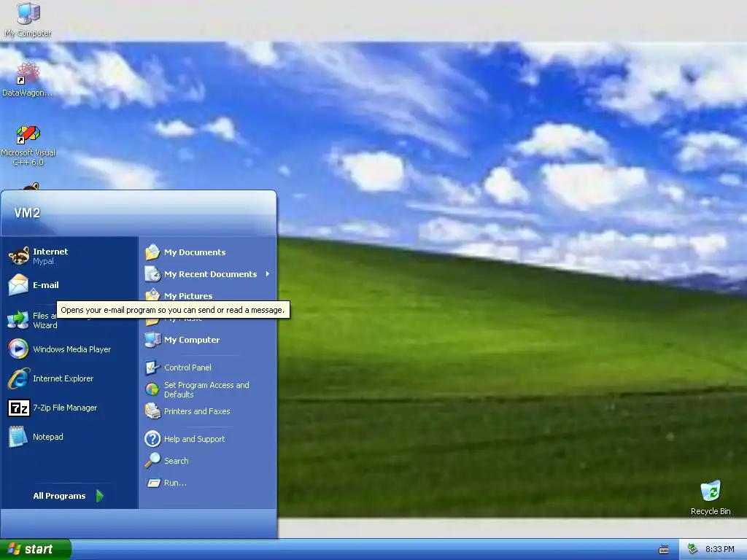Launch the 7-Zip File Manager entry
This screenshot has height=560, width=747.
pyautogui.click(x=69, y=408)
